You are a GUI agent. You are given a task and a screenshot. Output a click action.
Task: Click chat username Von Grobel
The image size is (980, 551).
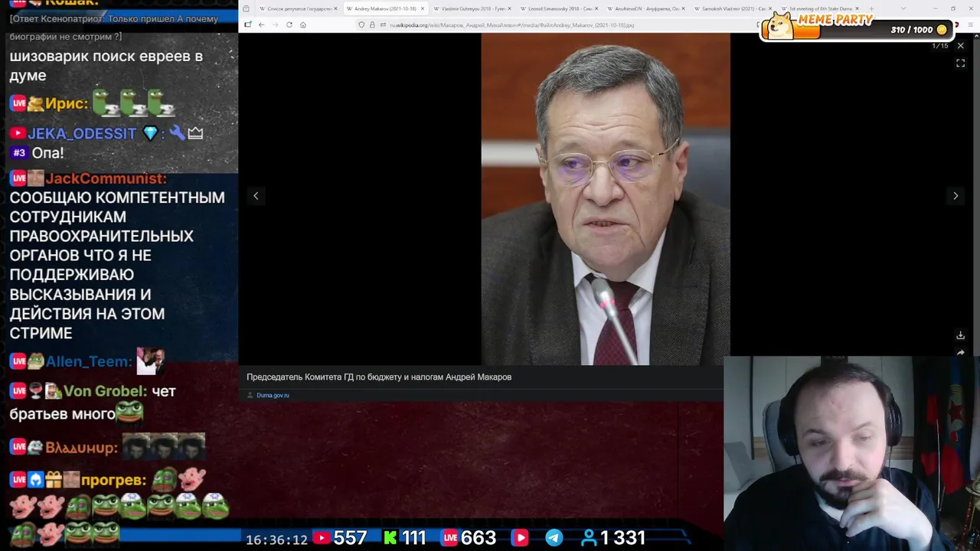point(105,391)
